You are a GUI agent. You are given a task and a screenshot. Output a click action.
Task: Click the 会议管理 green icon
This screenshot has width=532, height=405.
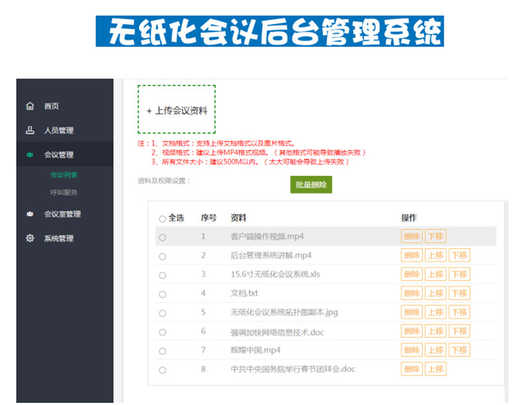[29, 155]
